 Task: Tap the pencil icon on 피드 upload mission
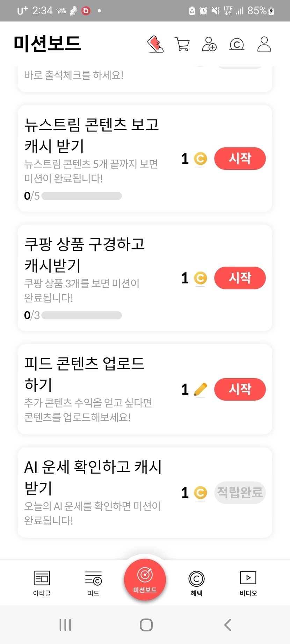point(200,389)
